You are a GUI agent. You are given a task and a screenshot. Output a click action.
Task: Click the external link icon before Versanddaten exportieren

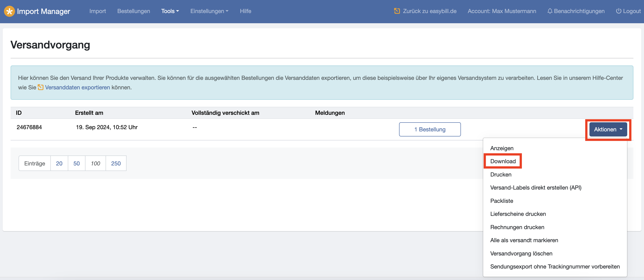[x=40, y=87]
